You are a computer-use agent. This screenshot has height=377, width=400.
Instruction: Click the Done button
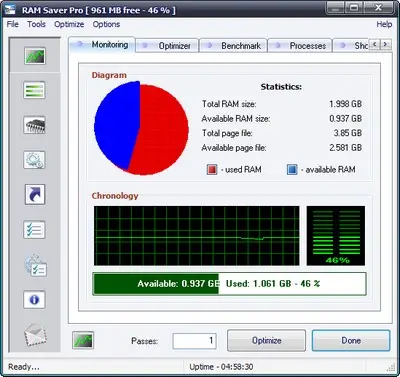point(351,340)
